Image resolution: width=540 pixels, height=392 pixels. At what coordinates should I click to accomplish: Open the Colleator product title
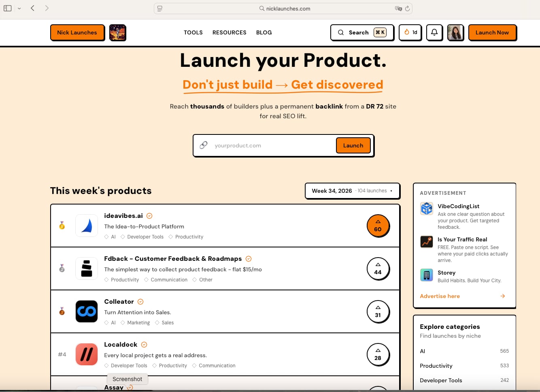pyautogui.click(x=119, y=302)
